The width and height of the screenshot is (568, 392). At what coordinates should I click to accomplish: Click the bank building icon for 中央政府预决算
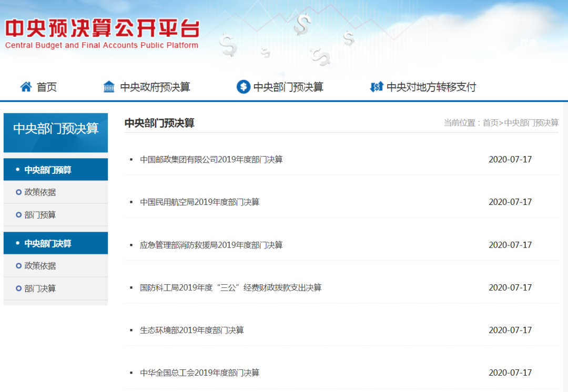pyautogui.click(x=109, y=87)
